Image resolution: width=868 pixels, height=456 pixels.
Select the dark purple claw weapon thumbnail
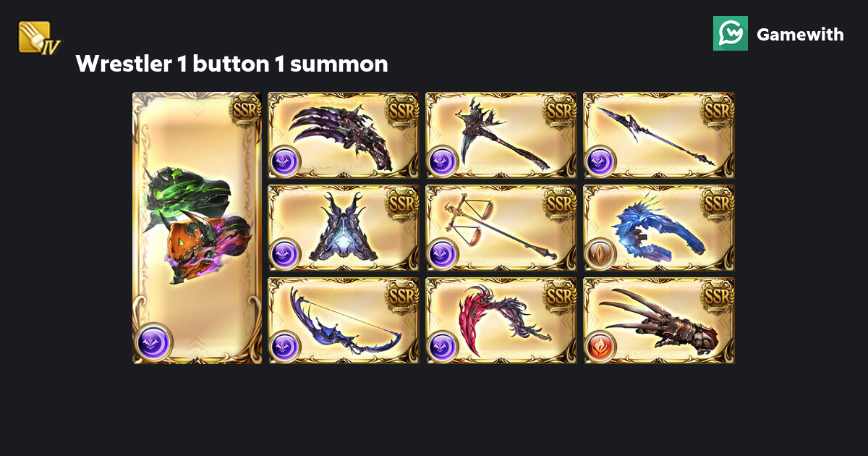point(344,135)
